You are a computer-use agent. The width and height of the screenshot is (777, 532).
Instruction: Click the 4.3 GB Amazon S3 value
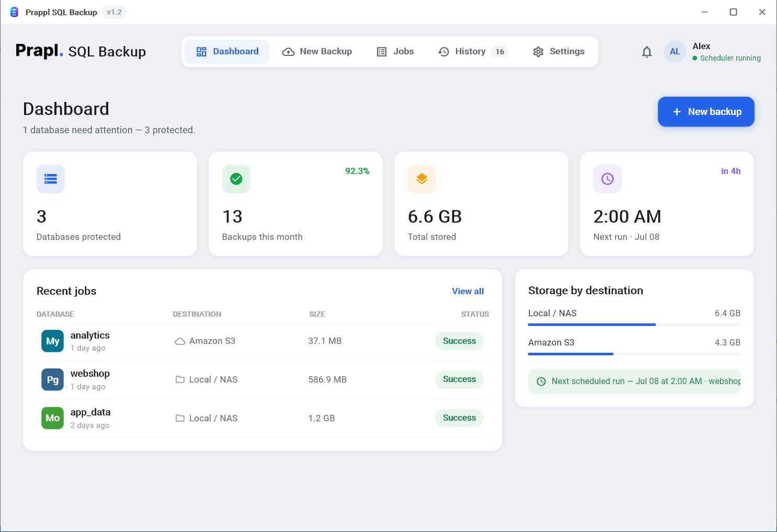[727, 343]
